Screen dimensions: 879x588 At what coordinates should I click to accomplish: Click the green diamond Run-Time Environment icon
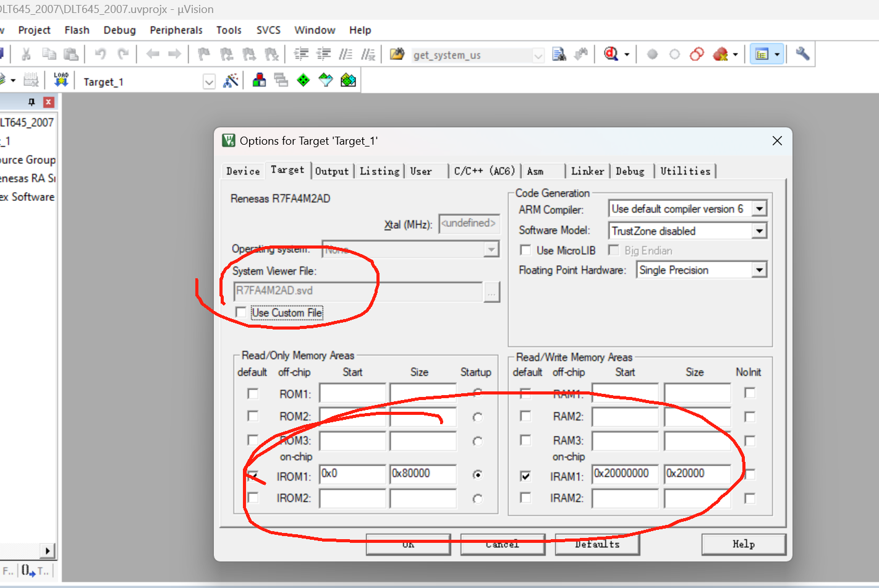pos(304,80)
